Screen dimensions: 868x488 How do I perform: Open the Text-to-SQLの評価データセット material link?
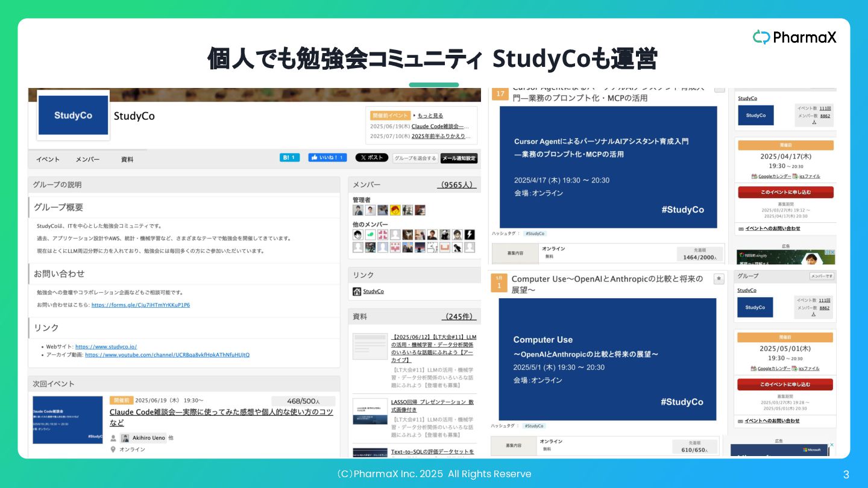tap(433, 451)
